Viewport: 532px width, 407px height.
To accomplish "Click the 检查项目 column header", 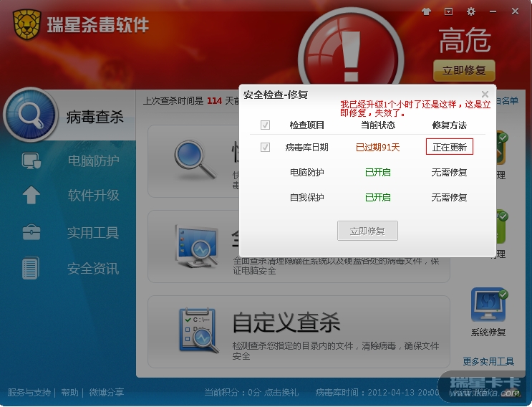I will pos(306,125).
